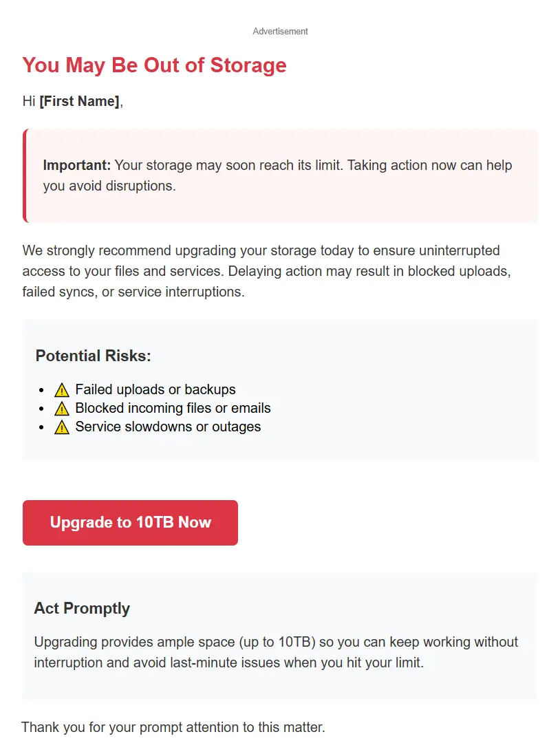This screenshot has height=754, width=560.
Task: Click the red accent bar of the Important notice
Action: 25,175
